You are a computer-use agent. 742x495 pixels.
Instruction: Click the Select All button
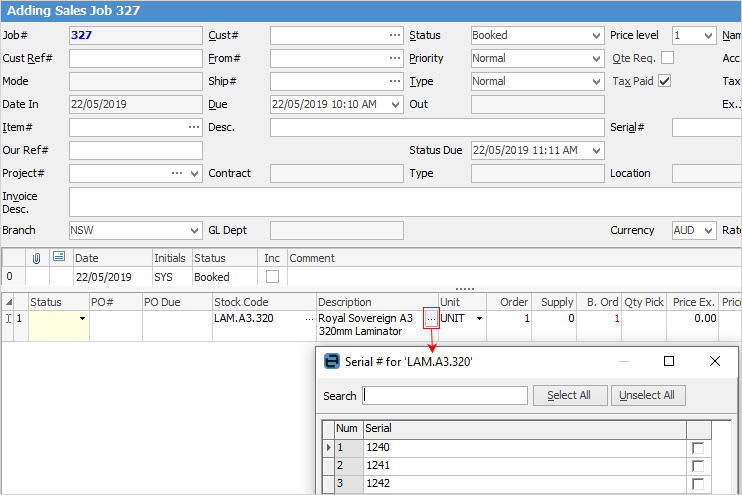click(x=569, y=395)
